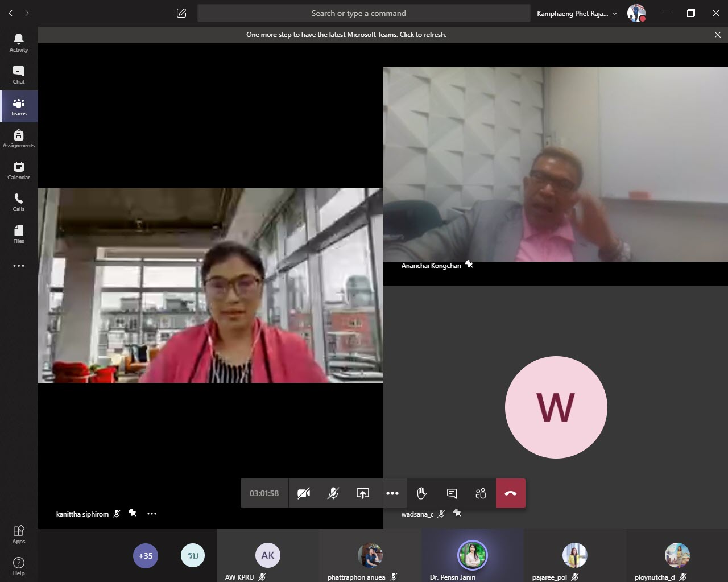Open Chat from the left sidebar
The image size is (728, 582).
(19, 75)
